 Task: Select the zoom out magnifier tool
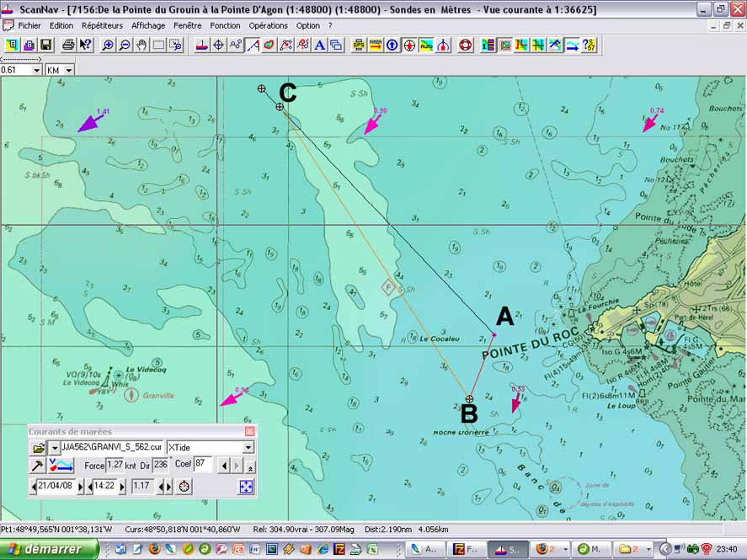click(125, 45)
